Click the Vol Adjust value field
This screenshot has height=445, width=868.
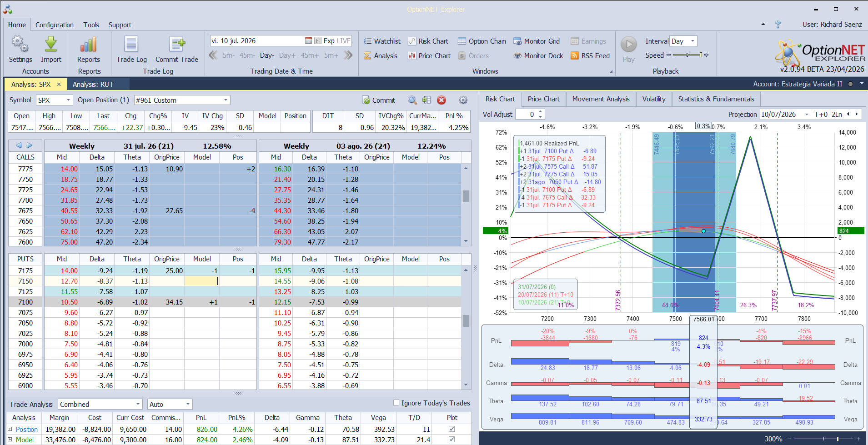pyautogui.click(x=526, y=115)
